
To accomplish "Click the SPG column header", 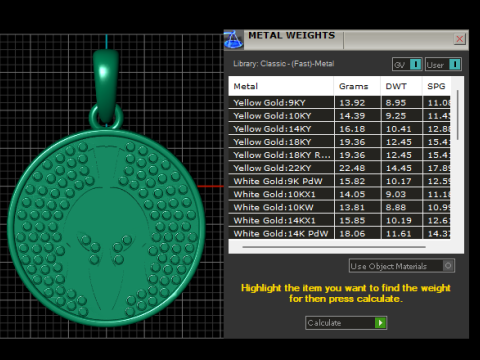I will (x=437, y=86).
